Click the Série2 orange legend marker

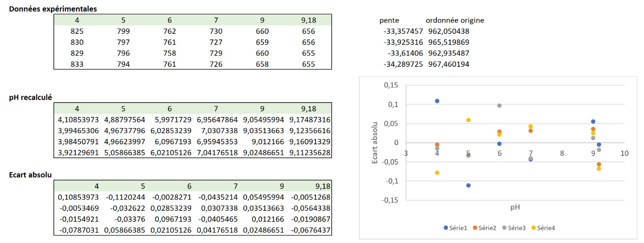click(x=475, y=228)
